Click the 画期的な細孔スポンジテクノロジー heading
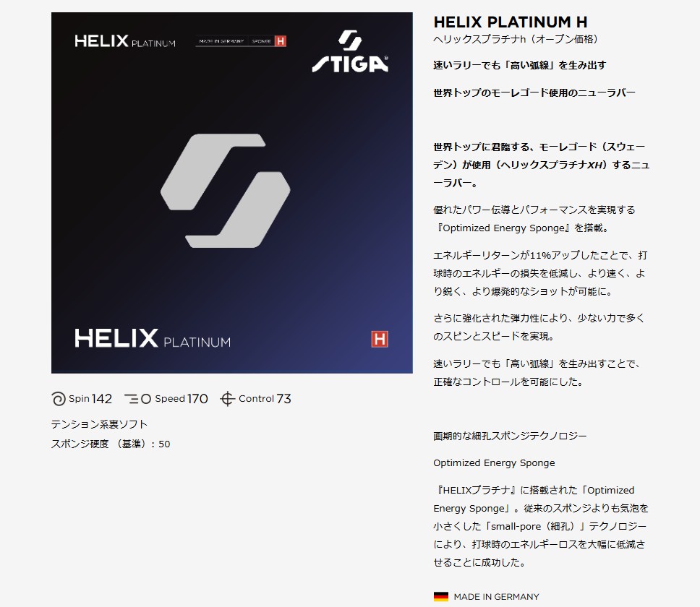Image resolution: width=700 pixels, height=607 pixels. coord(510,436)
